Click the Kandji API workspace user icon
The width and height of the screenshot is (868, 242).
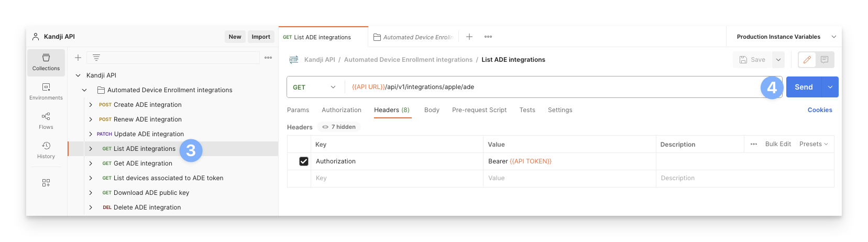point(36,37)
